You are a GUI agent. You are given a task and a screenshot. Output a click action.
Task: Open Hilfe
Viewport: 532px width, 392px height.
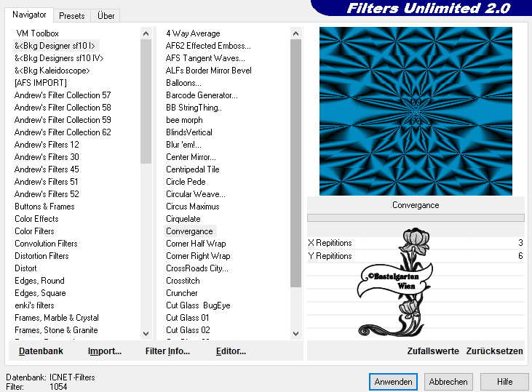(504, 382)
